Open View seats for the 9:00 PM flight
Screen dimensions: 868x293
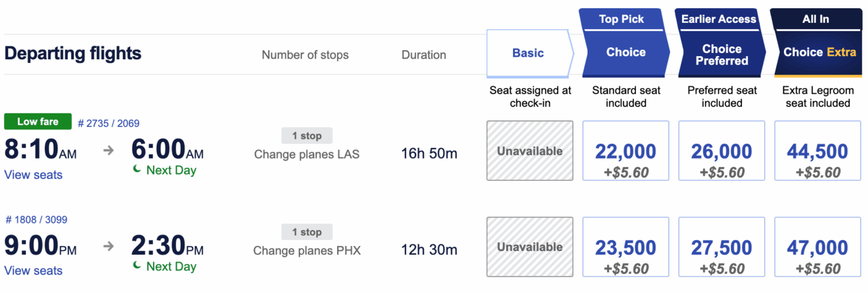(33, 271)
